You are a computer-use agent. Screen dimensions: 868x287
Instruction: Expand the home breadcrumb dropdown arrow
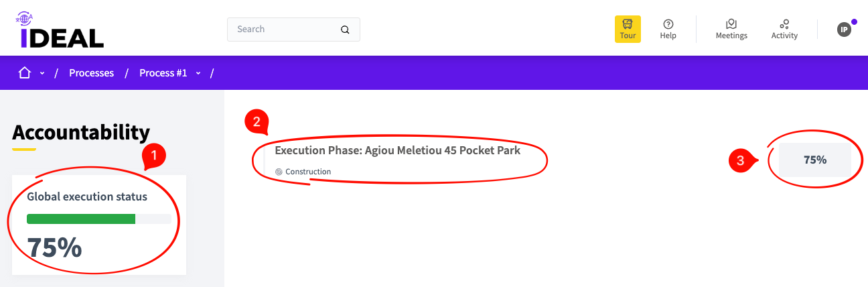coord(42,73)
